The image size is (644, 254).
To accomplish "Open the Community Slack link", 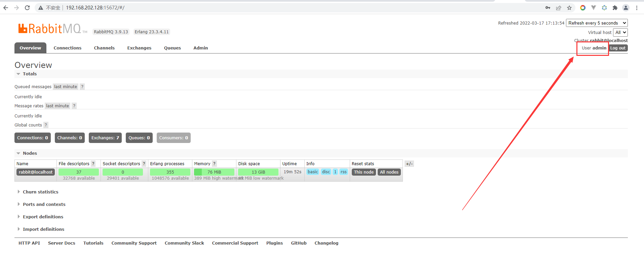I will pyautogui.click(x=184, y=243).
